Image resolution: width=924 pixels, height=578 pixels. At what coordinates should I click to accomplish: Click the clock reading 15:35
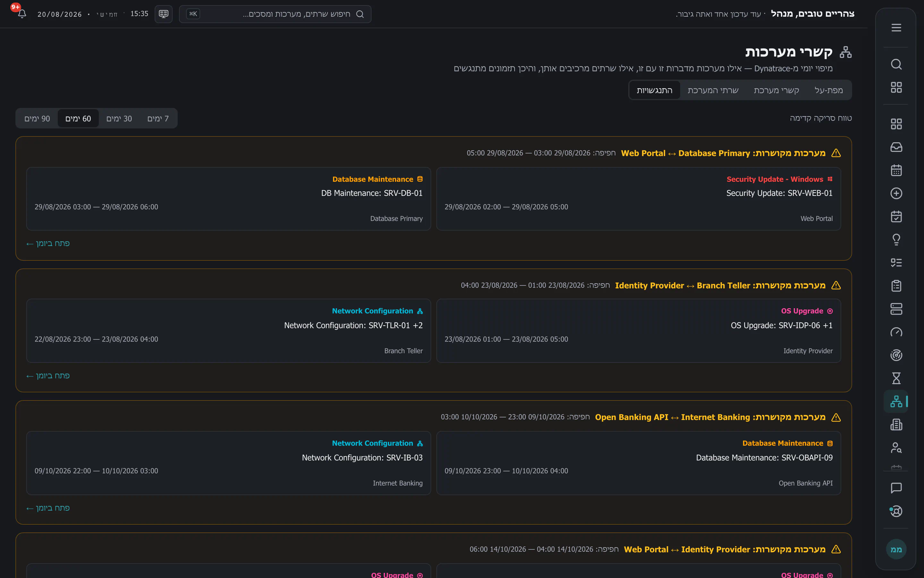pos(139,14)
